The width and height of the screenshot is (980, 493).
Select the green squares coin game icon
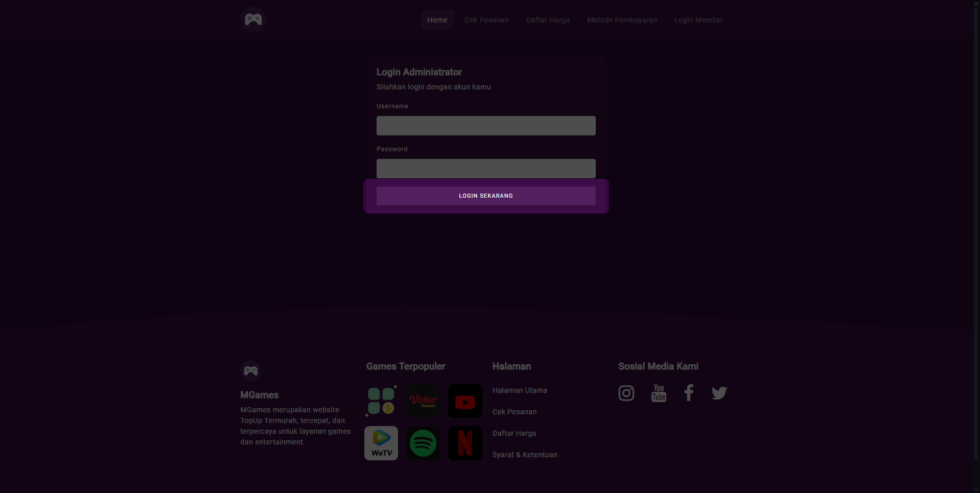[381, 401]
